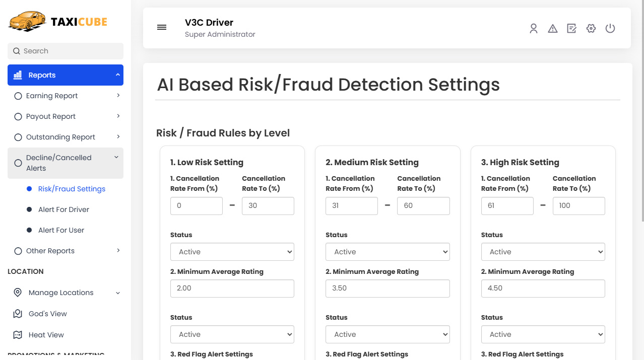Screen dimensions: 644x360
Task: Open the edit notes icon in the header
Action: [x=571, y=28]
